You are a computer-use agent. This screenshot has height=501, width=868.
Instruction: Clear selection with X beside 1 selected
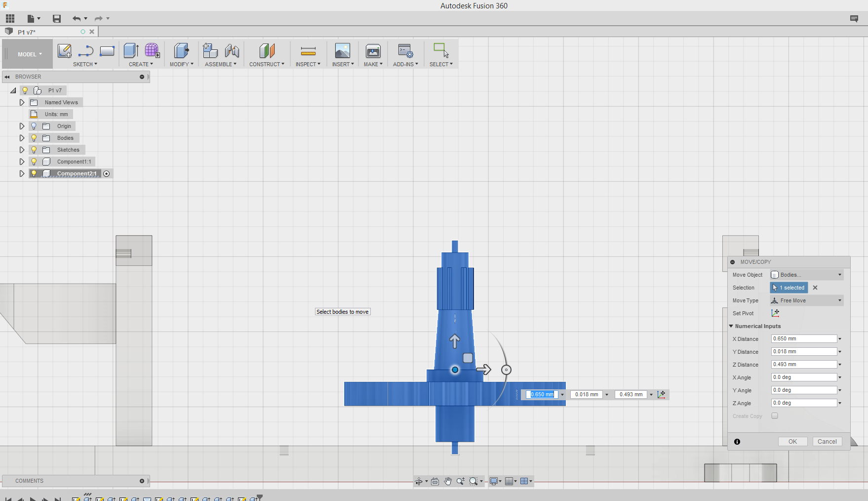coord(815,288)
